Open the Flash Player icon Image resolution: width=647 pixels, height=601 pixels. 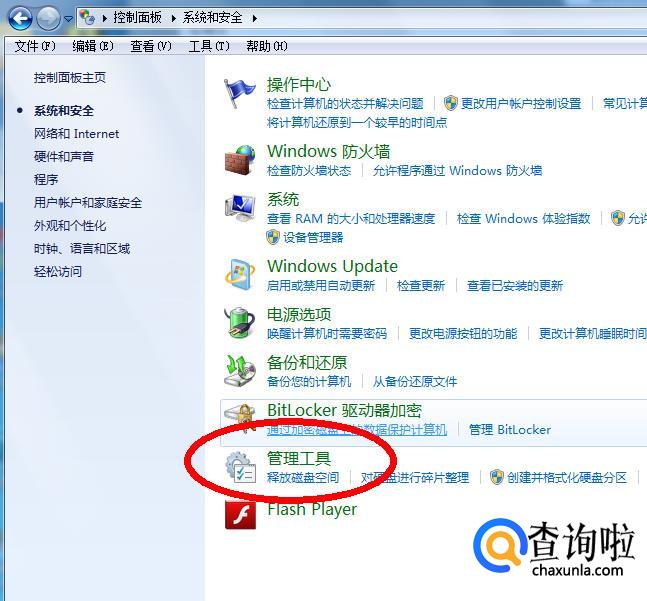(240, 514)
